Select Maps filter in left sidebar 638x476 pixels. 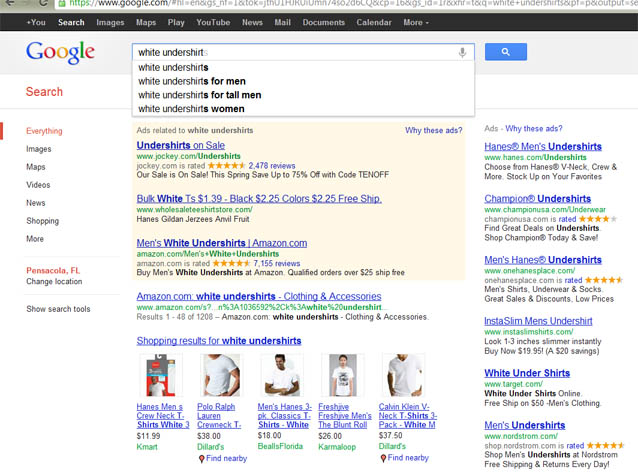point(36,167)
